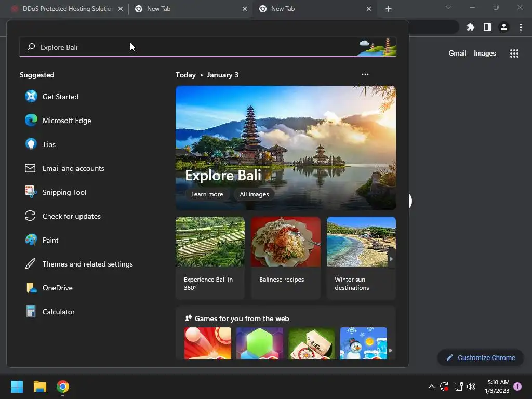Viewport: 532px width, 399px height.
Task: Open Gmail link
Action: 457,54
